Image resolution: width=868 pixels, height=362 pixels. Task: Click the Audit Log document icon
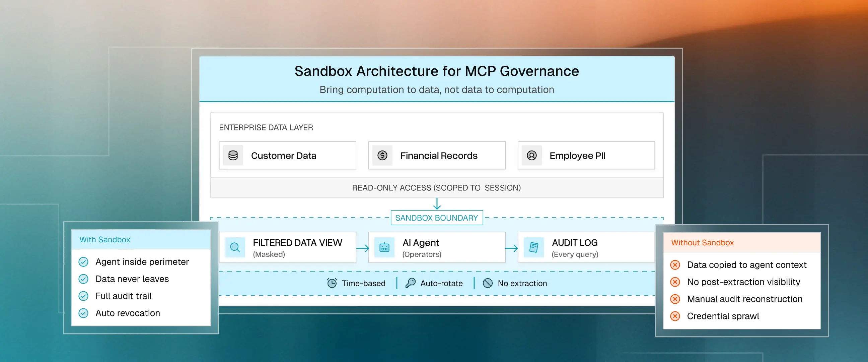(x=533, y=248)
